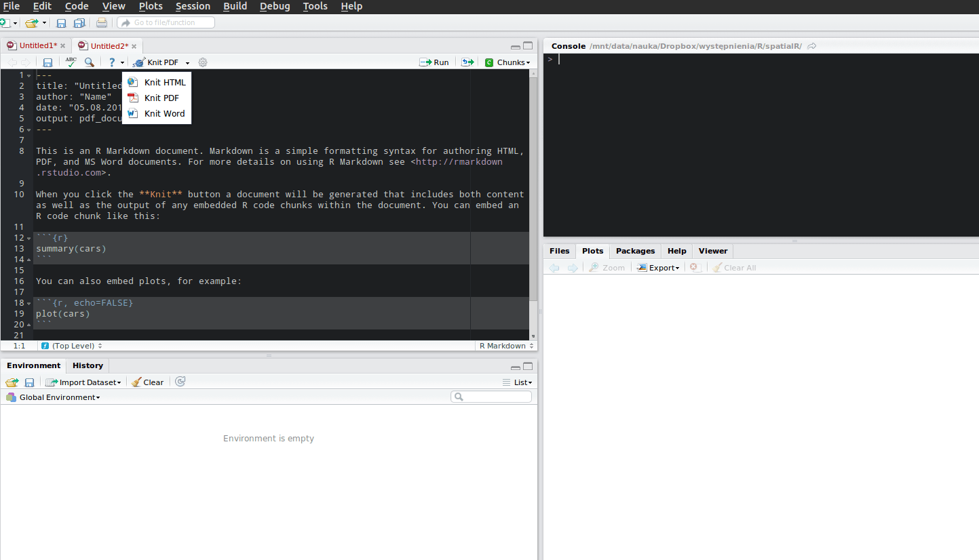Open the Plots menu
Image resolution: width=979 pixels, height=560 pixels.
click(x=151, y=6)
